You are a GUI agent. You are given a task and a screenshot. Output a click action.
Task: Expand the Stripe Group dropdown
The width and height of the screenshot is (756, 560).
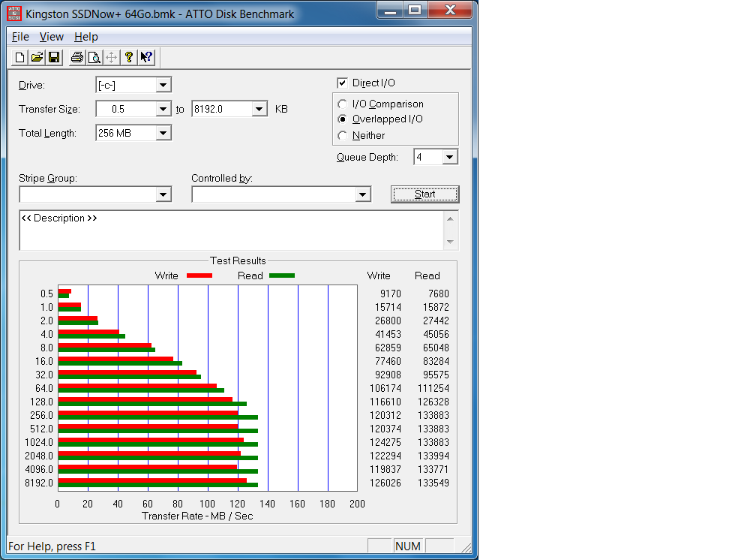[x=163, y=194]
